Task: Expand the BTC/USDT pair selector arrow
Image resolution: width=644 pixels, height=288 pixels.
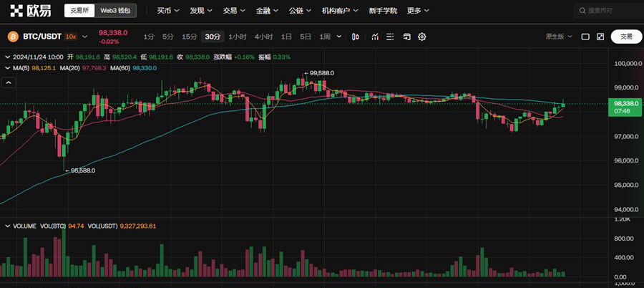Action: pos(85,36)
